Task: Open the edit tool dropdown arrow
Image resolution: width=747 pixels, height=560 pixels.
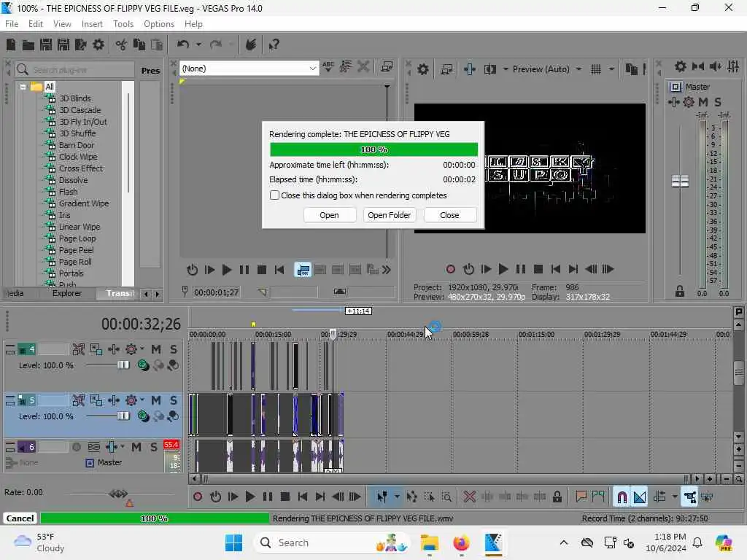Action: coord(397,497)
